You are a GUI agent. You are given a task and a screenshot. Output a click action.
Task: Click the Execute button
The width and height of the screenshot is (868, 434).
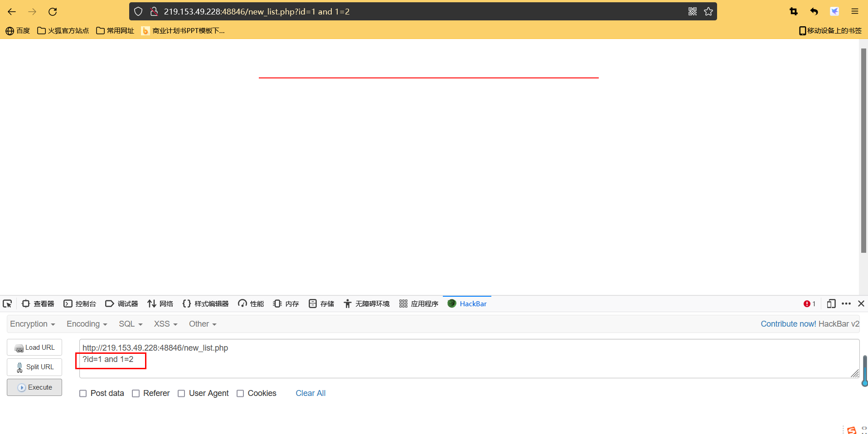(34, 387)
